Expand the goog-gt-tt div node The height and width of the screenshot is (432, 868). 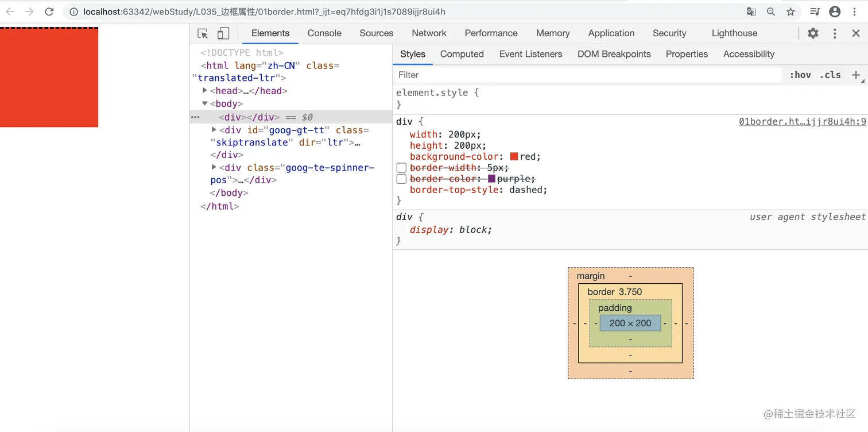click(x=214, y=130)
